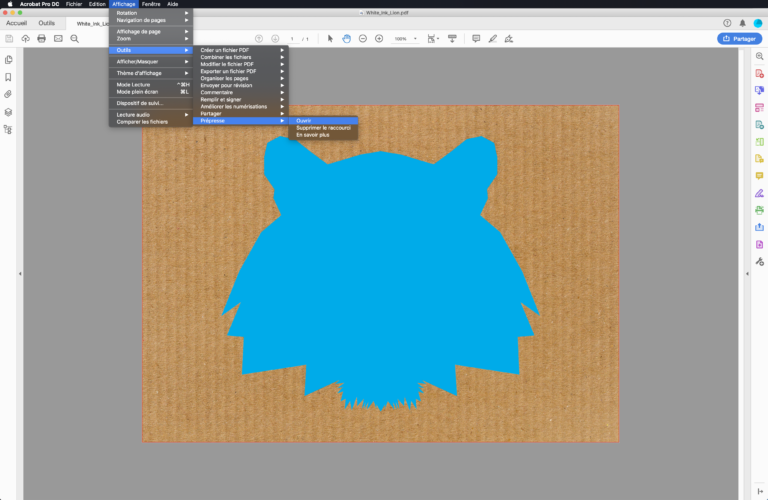Open the Bookmarks panel in left sidebar

pos(8,77)
